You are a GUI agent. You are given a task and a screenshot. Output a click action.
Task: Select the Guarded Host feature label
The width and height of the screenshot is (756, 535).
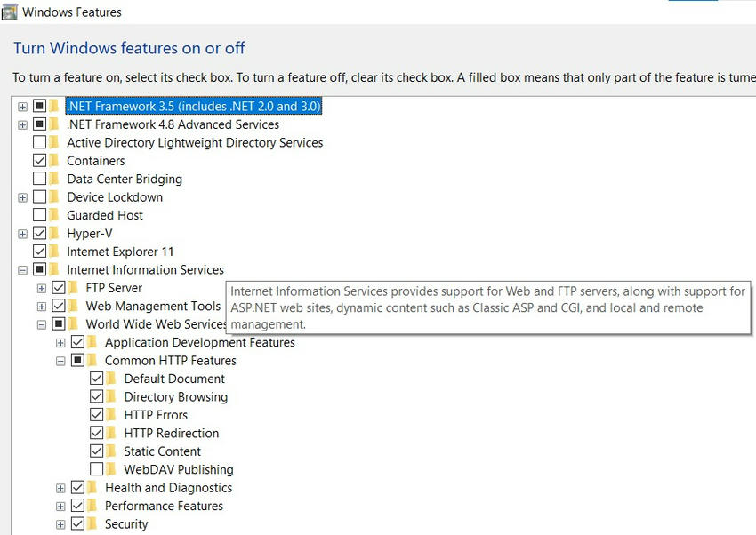point(105,215)
